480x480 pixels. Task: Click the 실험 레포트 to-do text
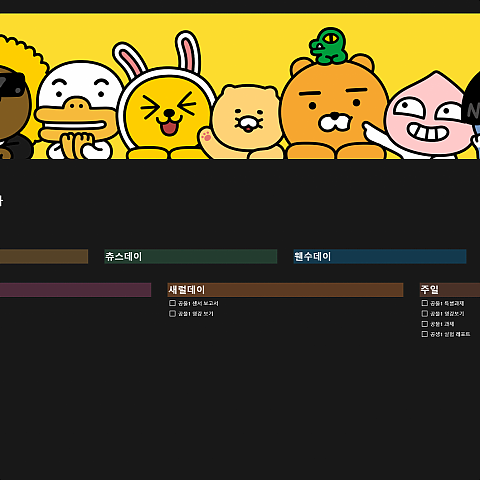(x=450, y=334)
